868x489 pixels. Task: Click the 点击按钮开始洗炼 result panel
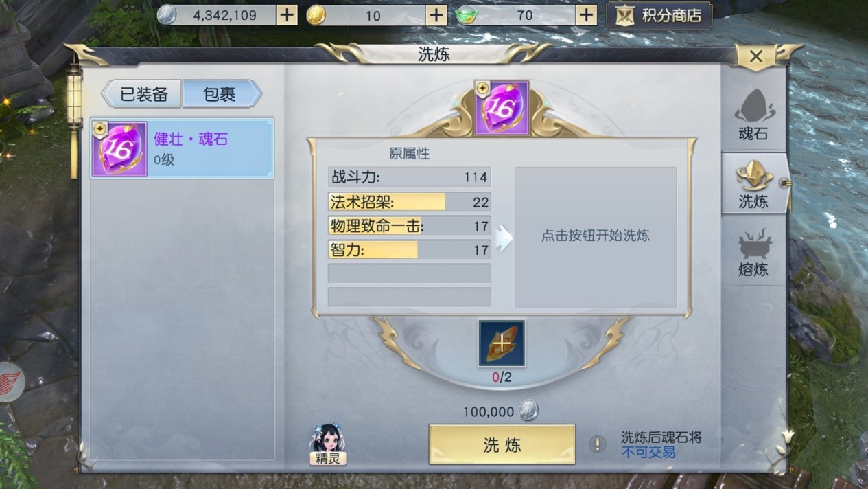596,236
